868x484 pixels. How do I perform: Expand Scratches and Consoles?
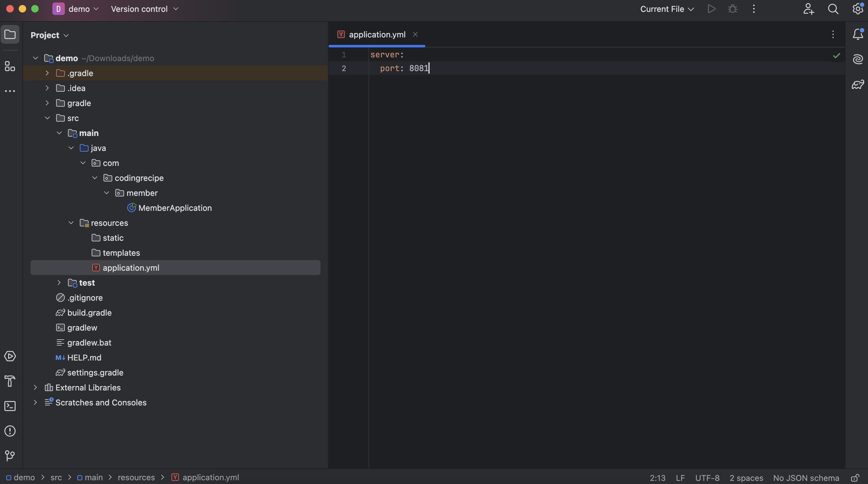35,402
